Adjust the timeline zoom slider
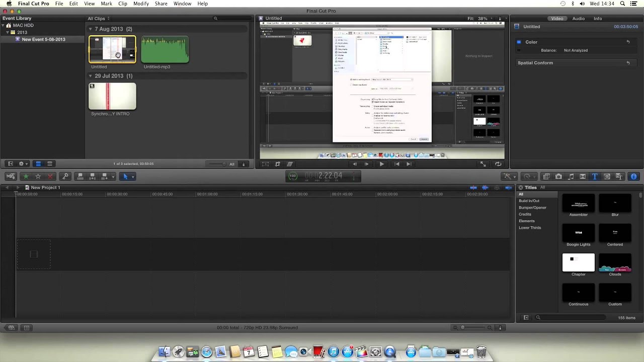Image resolution: width=644 pixels, height=362 pixels. click(x=474, y=328)
